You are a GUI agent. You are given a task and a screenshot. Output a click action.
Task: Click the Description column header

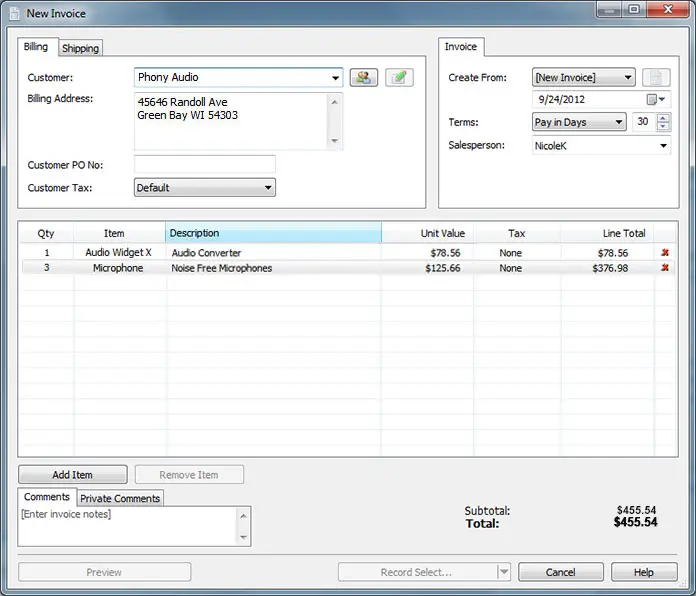(273, 233)
